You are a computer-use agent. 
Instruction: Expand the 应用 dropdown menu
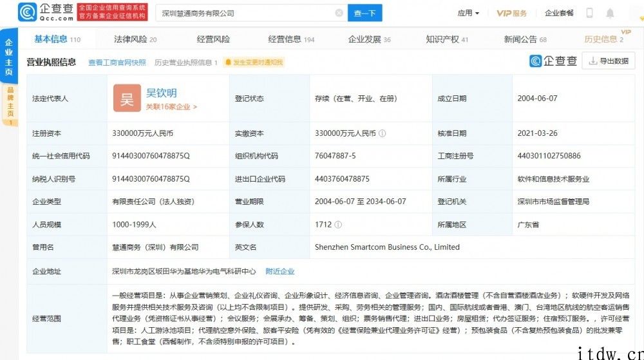point(468,13)
